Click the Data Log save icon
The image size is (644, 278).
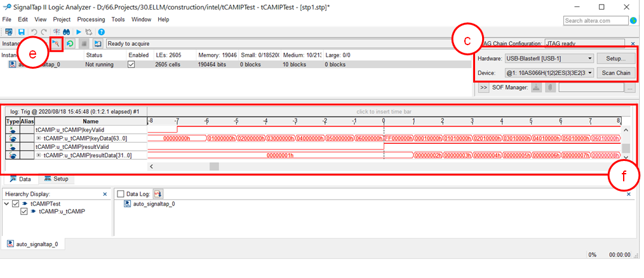tap(158, 193)
